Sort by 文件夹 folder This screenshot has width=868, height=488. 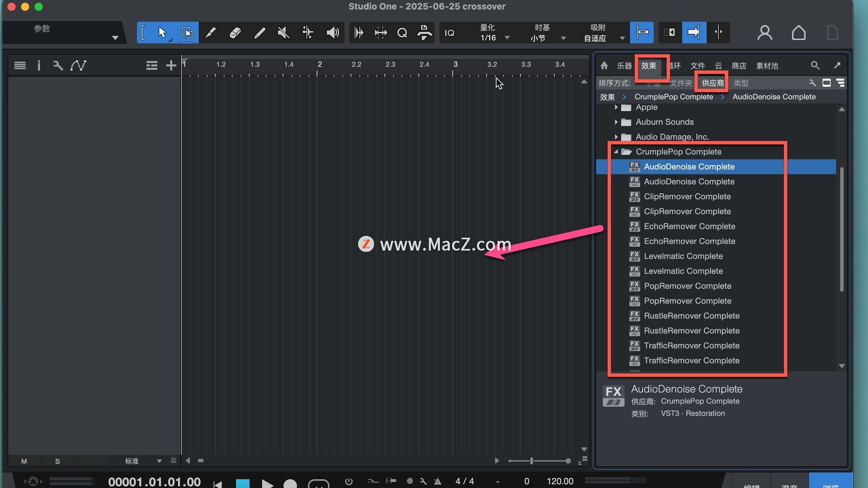681,83
